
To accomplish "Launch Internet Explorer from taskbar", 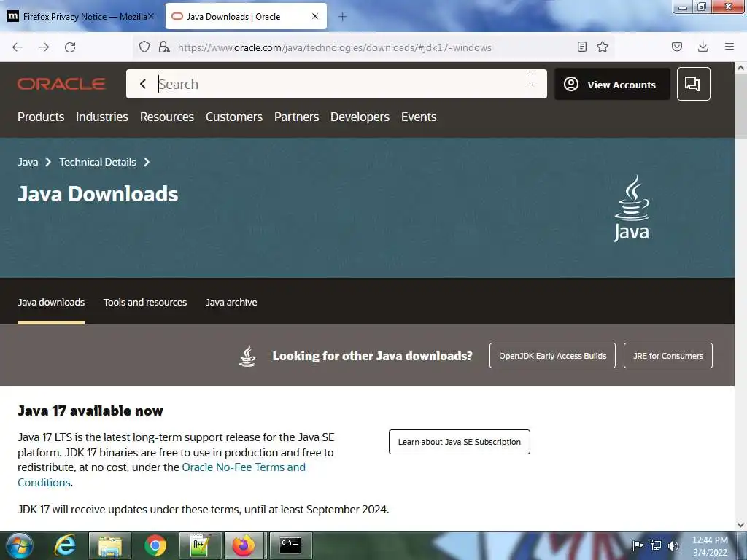I will tap(65, 545).
